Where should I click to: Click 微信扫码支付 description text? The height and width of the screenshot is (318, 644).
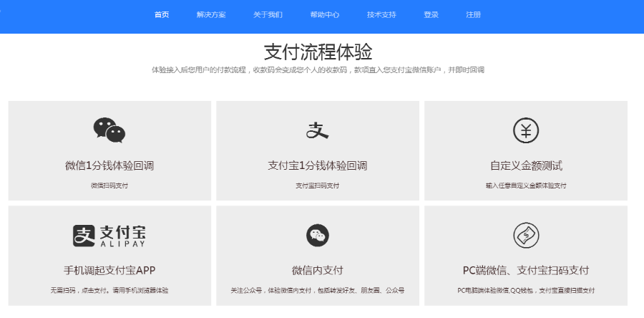[x=109, y=185]
